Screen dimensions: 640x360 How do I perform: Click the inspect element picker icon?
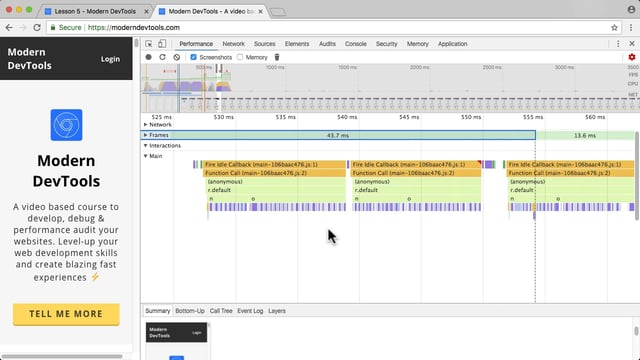pos(149,44)
